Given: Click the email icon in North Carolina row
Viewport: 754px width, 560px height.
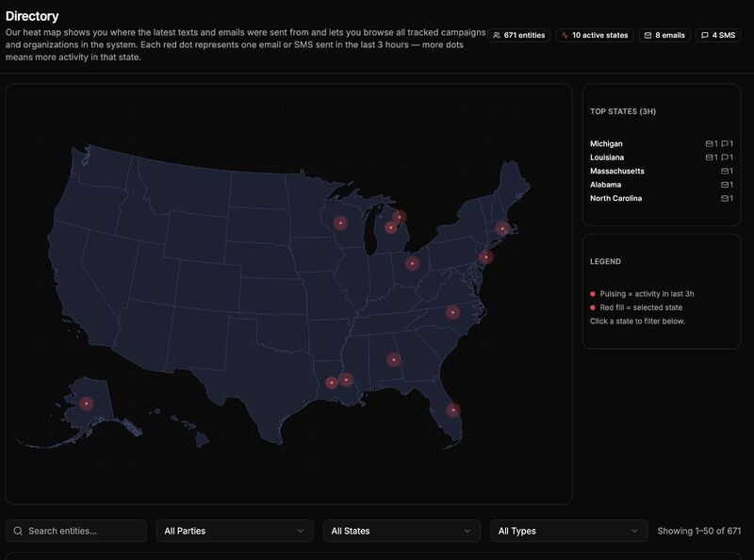Looking at the screenshot, I should tap(725, 198).
